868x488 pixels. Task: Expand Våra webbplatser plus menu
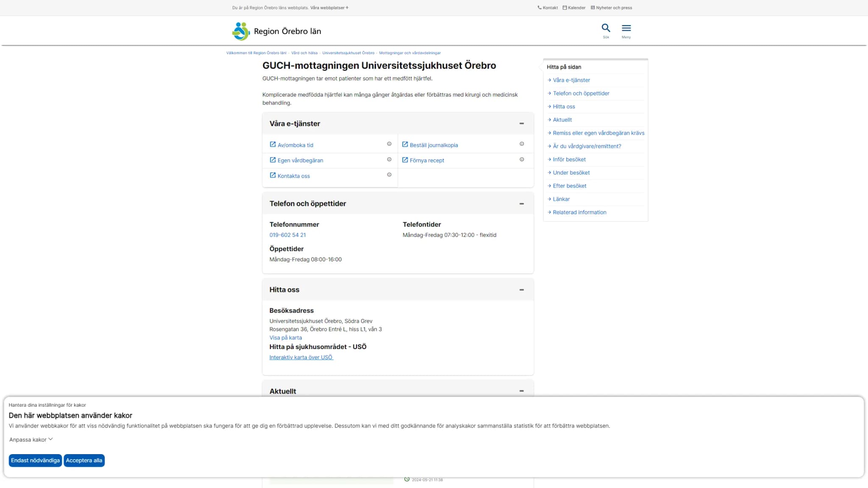tap(329, 8)
